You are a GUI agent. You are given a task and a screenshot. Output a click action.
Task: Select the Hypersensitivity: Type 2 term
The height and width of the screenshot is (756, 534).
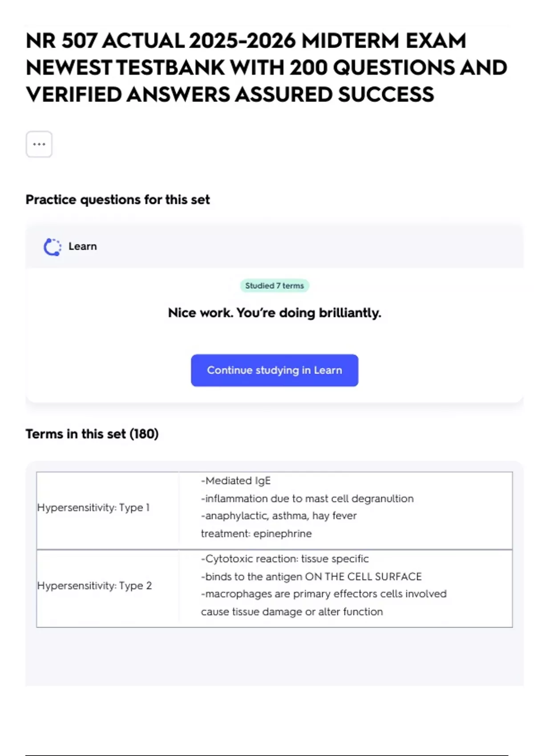point(94,586)
